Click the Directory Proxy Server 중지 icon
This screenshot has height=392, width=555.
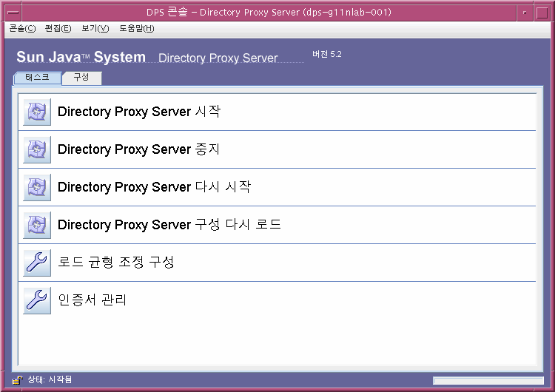click(37, 149)
